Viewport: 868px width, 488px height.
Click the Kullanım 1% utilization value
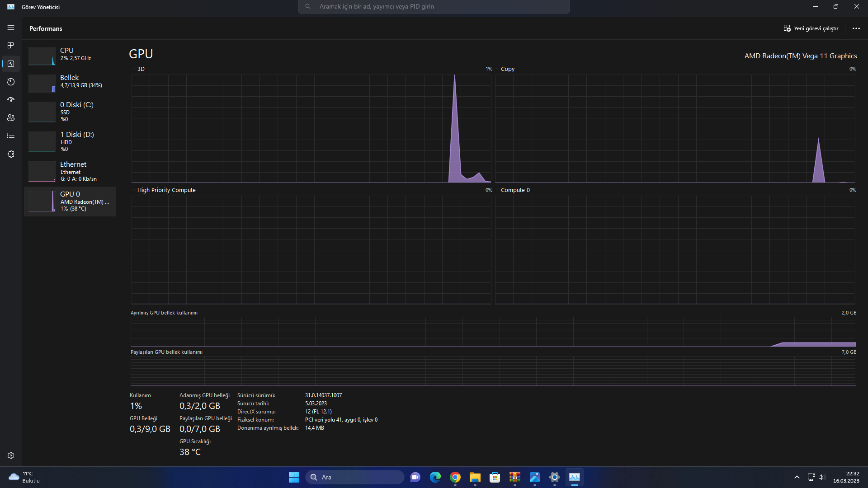[136, 406]
